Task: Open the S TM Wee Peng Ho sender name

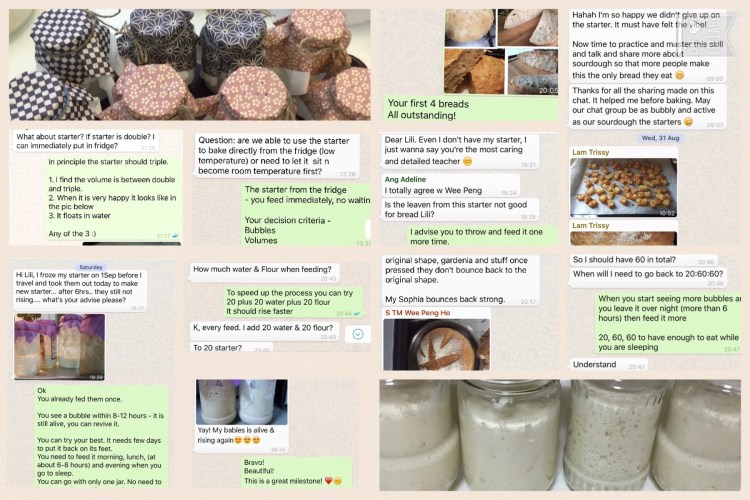Action: (418, 313)
